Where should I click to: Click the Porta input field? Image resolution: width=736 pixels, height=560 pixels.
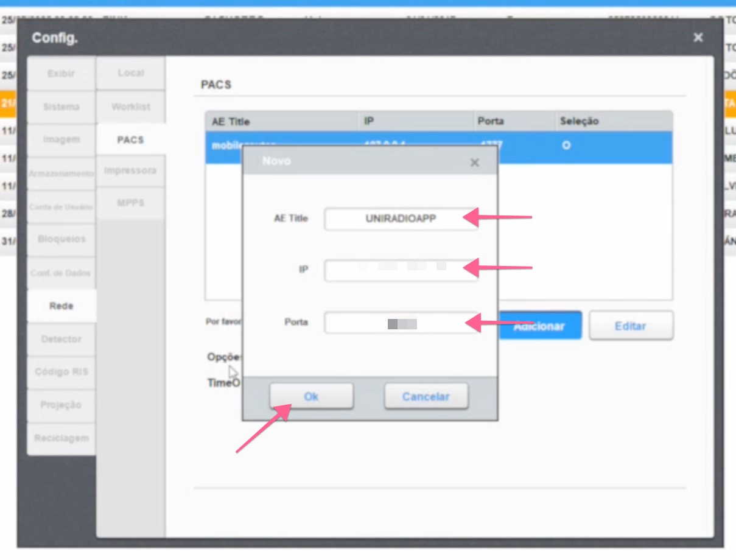pos(401,323)
